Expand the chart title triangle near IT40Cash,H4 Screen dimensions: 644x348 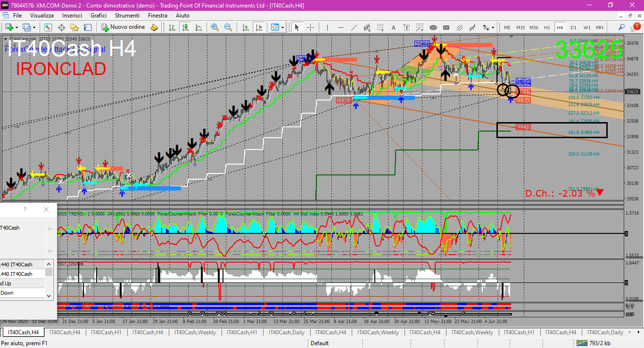[6, 39]
